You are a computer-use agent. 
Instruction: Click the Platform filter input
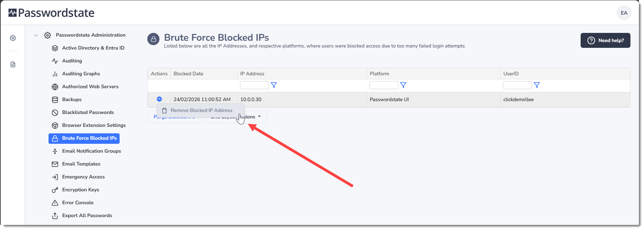[384, 85]
